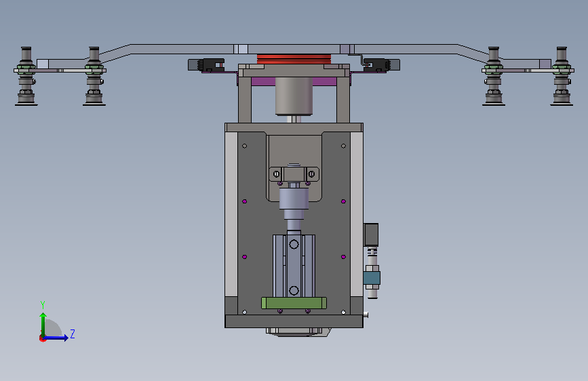Select the purple plate behind the motor
The width and height of the screenshot is (588, 381).
point(294,81)
